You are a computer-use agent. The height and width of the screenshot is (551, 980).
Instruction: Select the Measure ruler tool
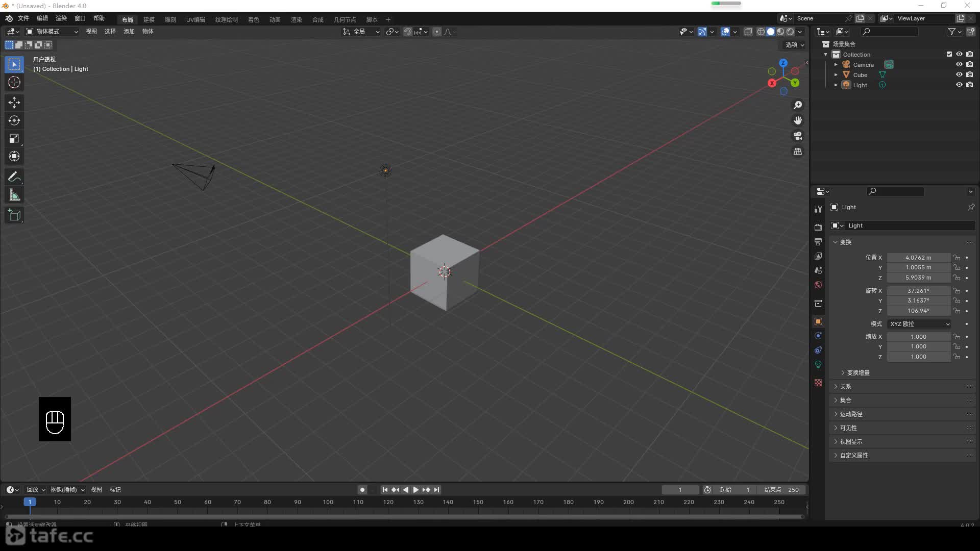[x=14, y=195]
